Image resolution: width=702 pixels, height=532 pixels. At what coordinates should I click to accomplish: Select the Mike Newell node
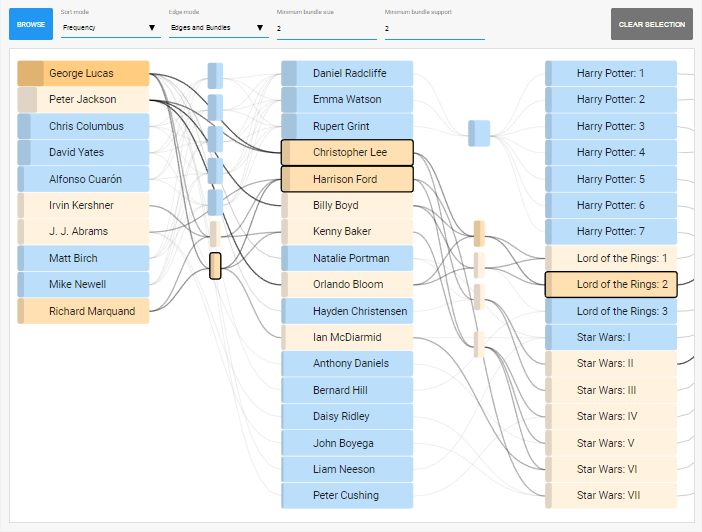(x=83, y=284)
